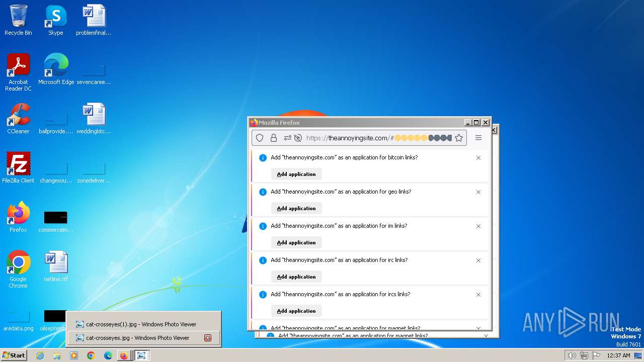Select netline.rtf file on desktop
Viewport: 644px width, 362px height.
56,266
